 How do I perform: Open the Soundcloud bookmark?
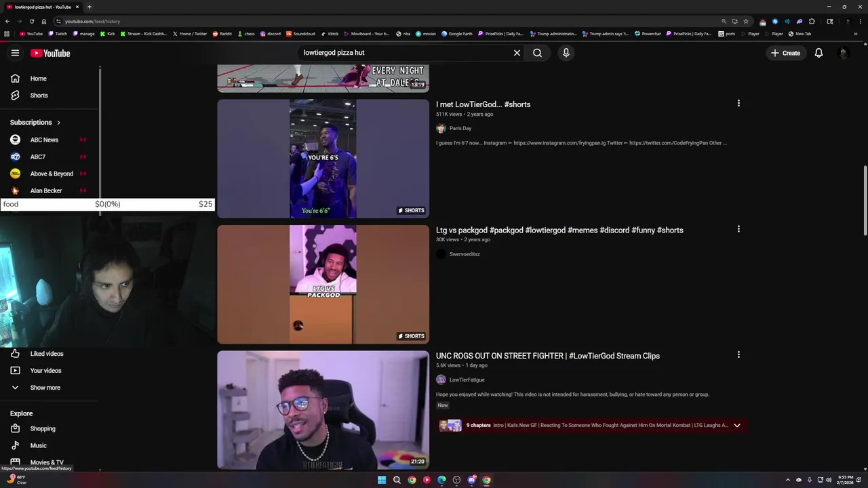tap(300, 34)
